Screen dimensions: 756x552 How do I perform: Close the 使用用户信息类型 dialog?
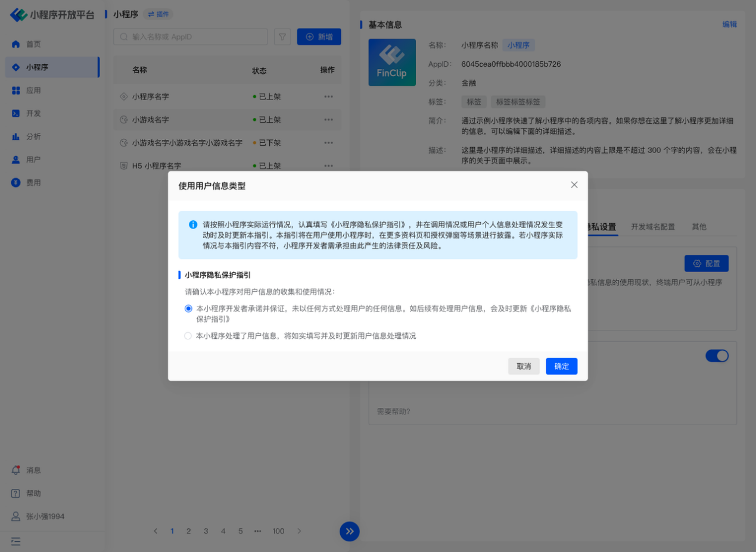tap(574, 185)
